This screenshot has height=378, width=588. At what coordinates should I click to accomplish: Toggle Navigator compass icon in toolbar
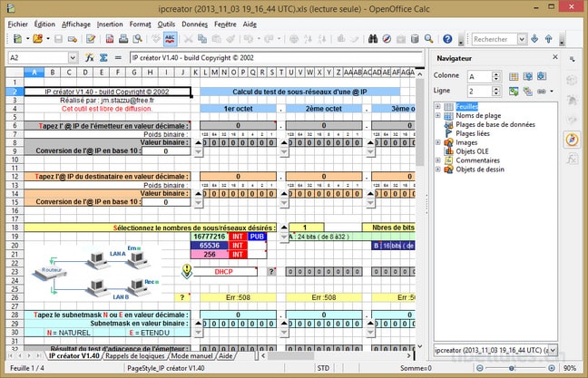point(387,39)
